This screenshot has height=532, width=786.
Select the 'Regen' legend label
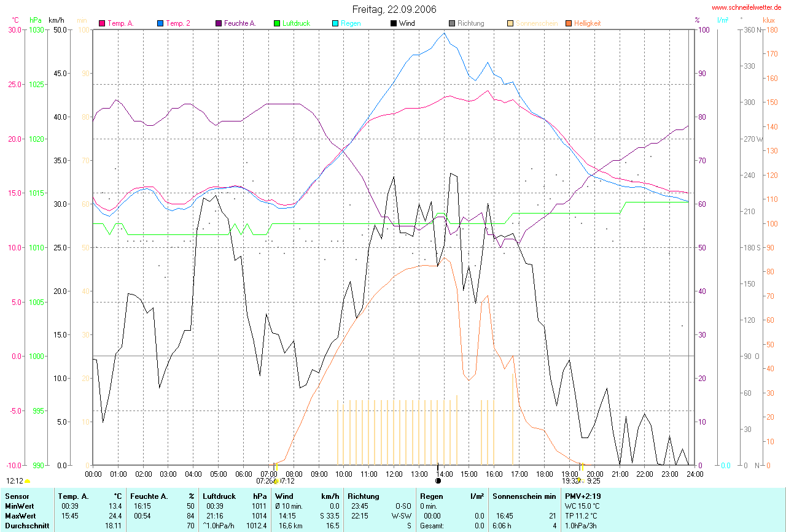351,23
